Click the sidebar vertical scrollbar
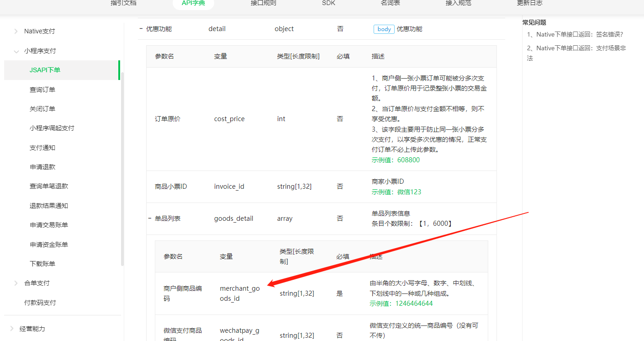Image resolution: width=644 pixels, height=341 pixels. (122, 169)
